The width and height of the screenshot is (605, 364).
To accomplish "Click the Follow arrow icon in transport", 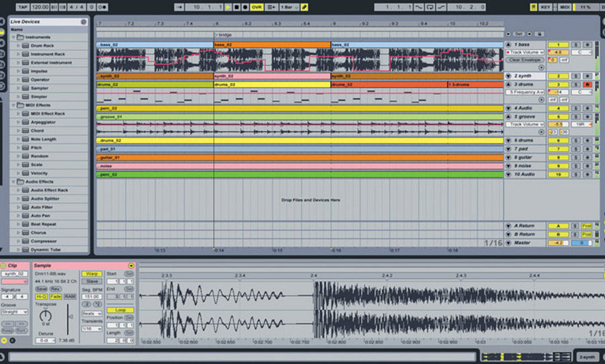I will [179, 7].
